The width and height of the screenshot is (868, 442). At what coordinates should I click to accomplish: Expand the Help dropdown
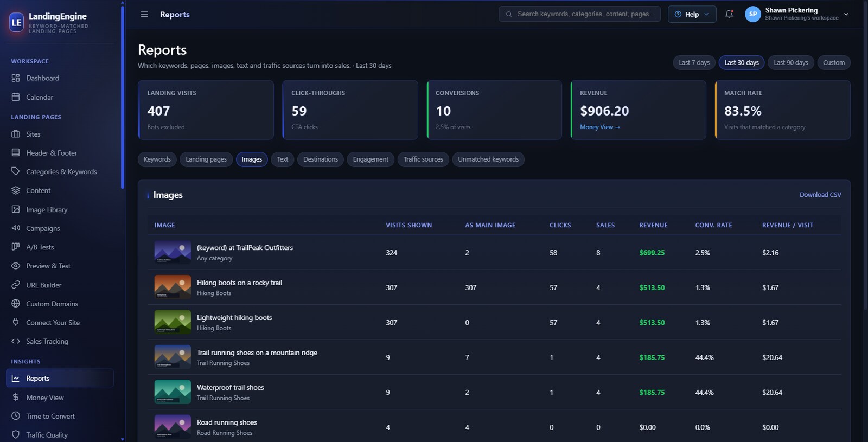(692, 14)
